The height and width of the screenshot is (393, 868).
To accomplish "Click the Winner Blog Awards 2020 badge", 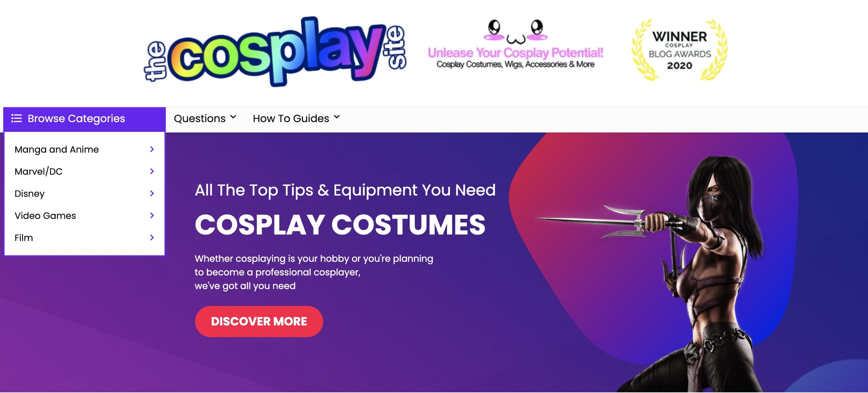I will click(679, 50).
